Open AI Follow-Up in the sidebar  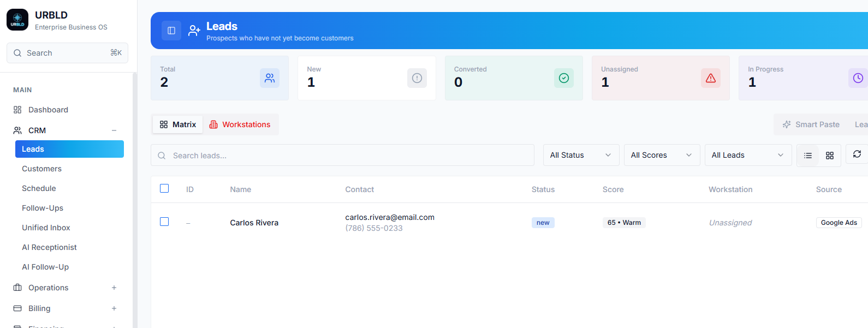45,267
